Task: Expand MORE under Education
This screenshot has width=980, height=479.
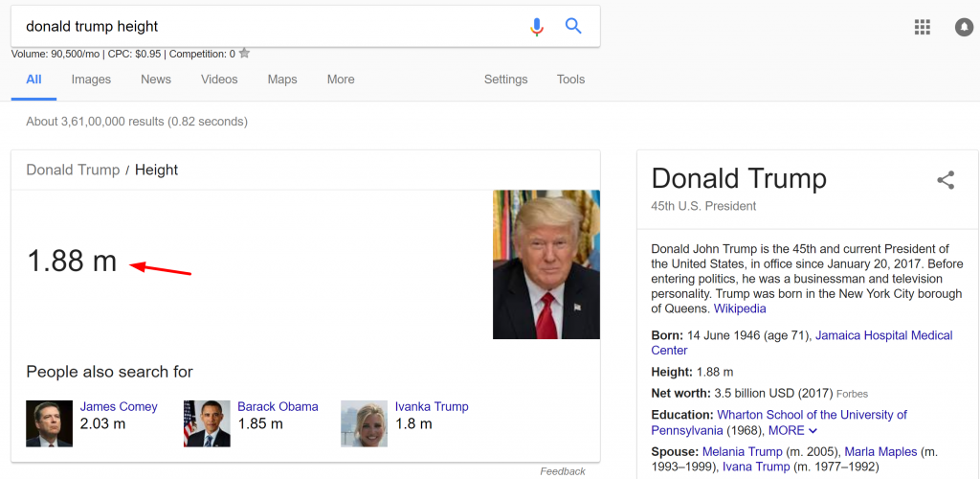Action: tap(792, 431)
